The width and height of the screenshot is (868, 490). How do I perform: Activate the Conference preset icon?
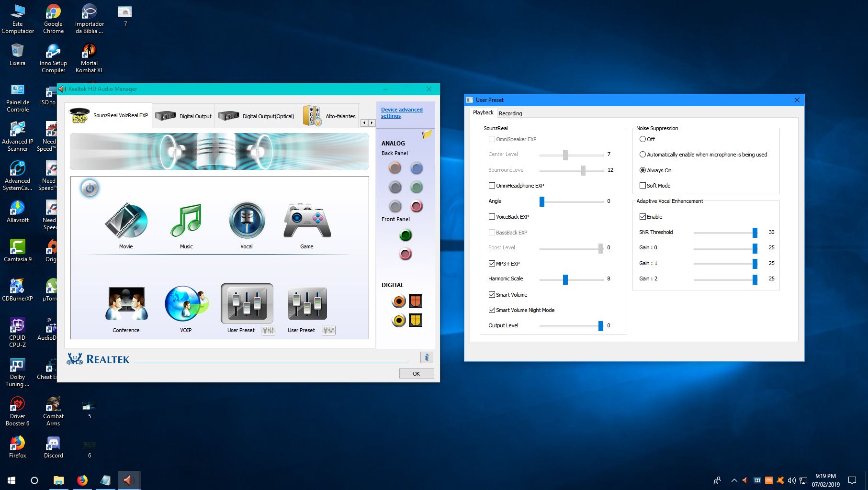126,304
